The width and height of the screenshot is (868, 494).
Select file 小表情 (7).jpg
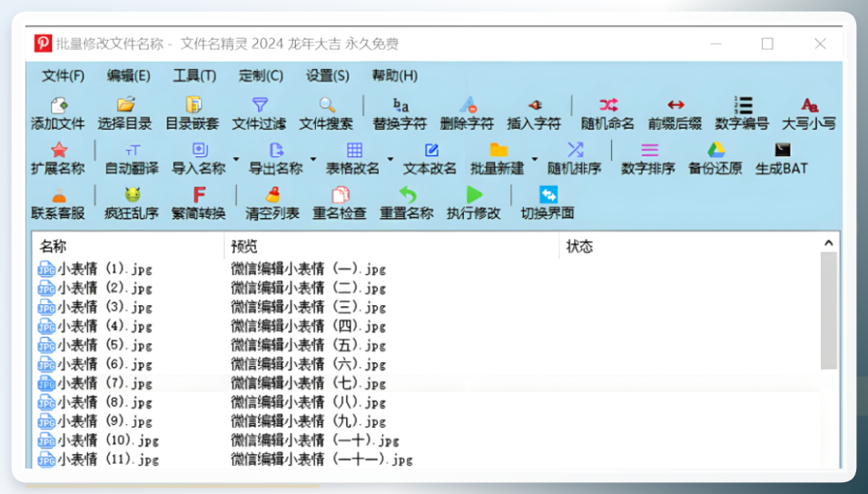pos(94,383)
